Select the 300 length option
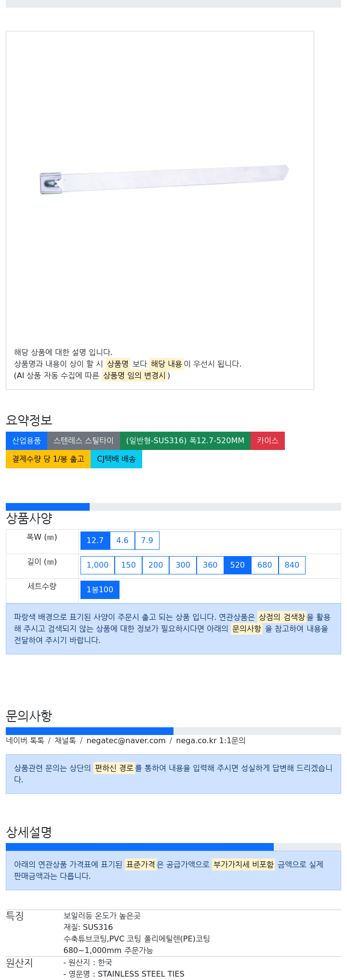This screenshot has height=980, width=347. (183, 565)
